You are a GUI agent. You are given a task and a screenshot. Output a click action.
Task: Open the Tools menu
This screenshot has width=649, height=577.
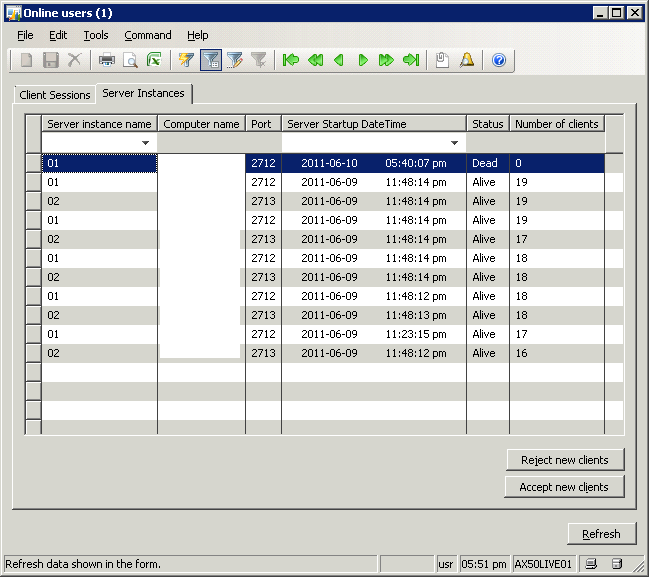click(x=96, y=35)
